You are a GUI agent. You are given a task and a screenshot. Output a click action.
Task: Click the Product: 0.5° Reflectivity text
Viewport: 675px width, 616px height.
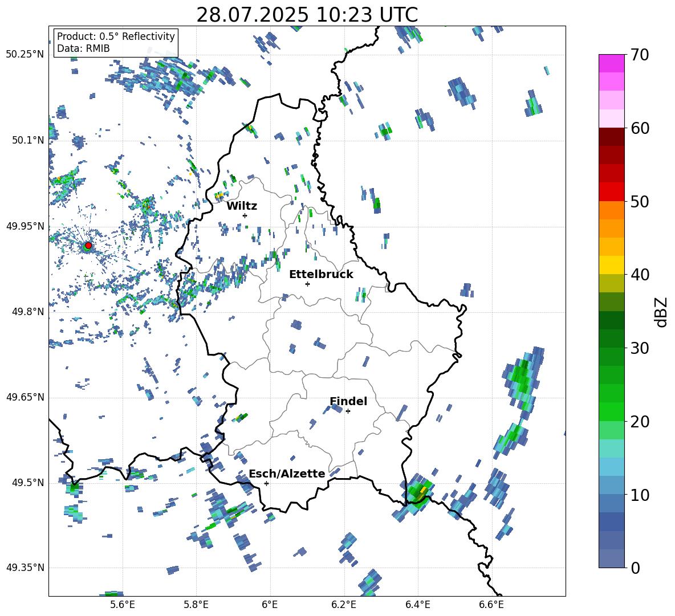pyautogui.click(x=116, y=36)
